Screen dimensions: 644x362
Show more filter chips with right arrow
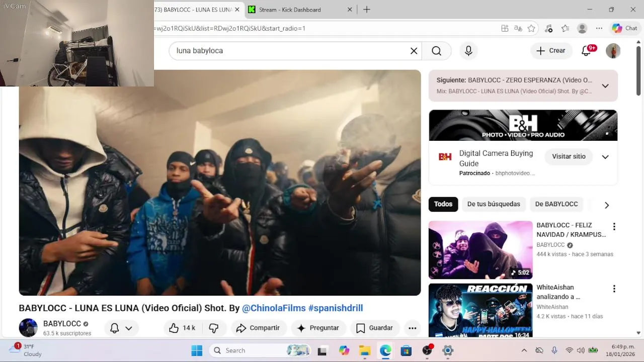[607, 205]
